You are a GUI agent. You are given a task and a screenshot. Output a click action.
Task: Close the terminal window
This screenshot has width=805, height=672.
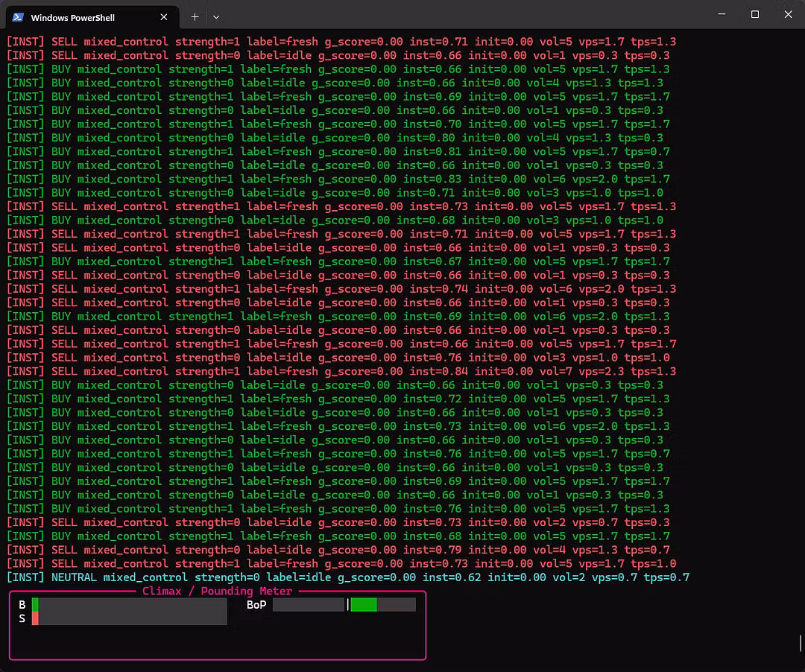(x=788, y=14)
